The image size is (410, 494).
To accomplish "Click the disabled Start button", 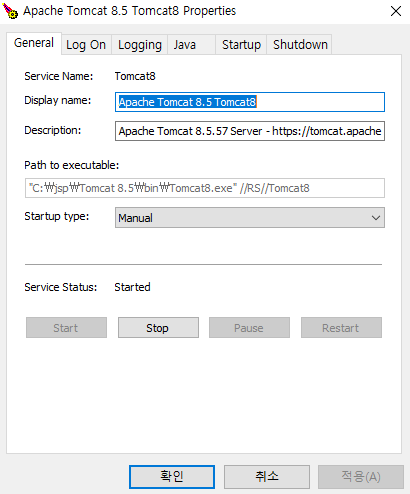I will tap(66, 328).
